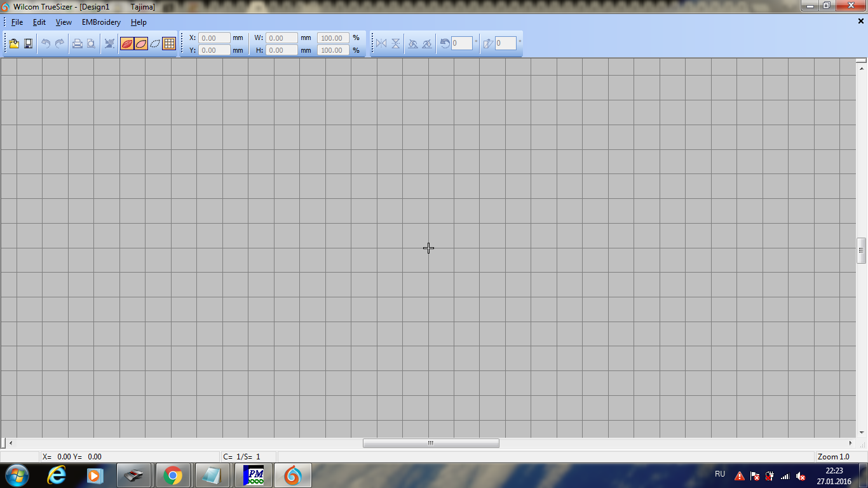This screenshot has width=868, height=488.
Task: Toggle the TrueView red leaf button
Action: click(126, 44)
